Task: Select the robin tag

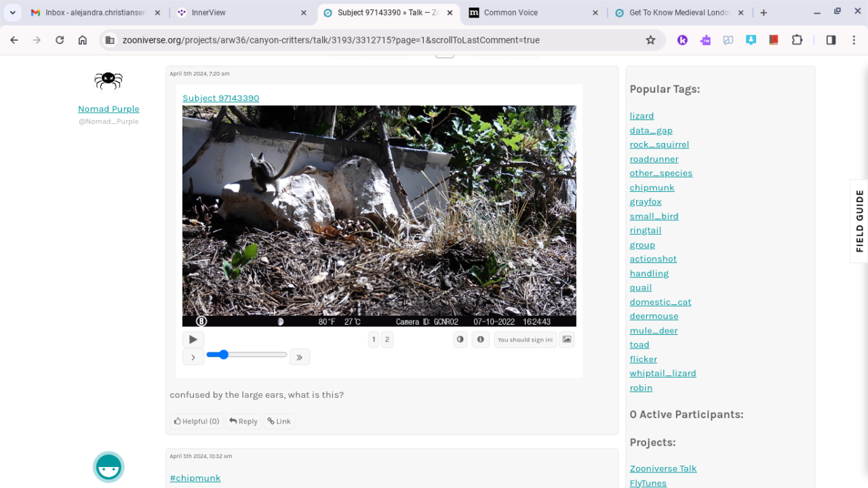Action: pyautogui.click(x=641, y=388)
